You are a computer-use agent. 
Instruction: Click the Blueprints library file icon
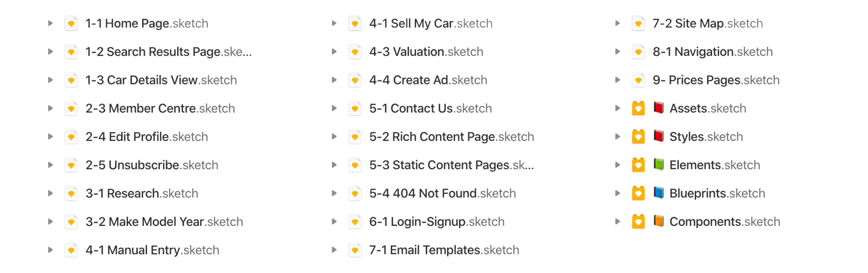click(638, 193)
